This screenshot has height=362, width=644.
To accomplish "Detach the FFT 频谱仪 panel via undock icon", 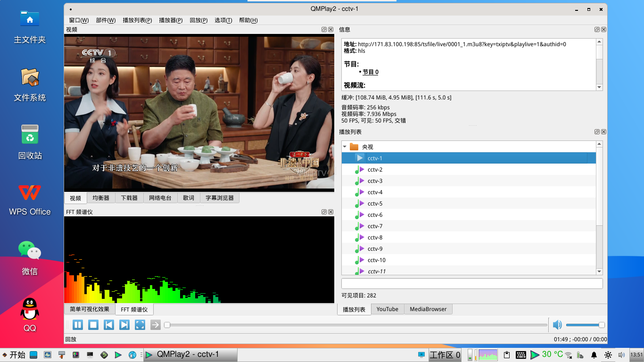I will (323, 212).
